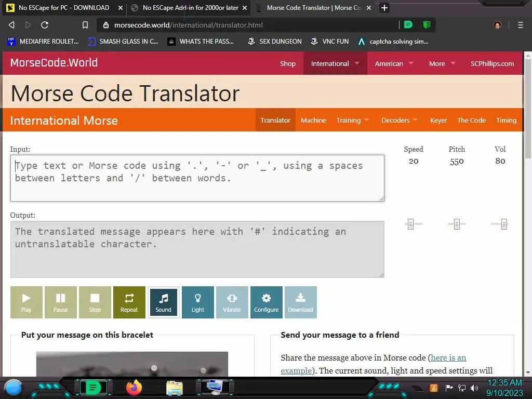Select the Translator tab
Screen dimensions: 532x399
[x=275, y=120]
